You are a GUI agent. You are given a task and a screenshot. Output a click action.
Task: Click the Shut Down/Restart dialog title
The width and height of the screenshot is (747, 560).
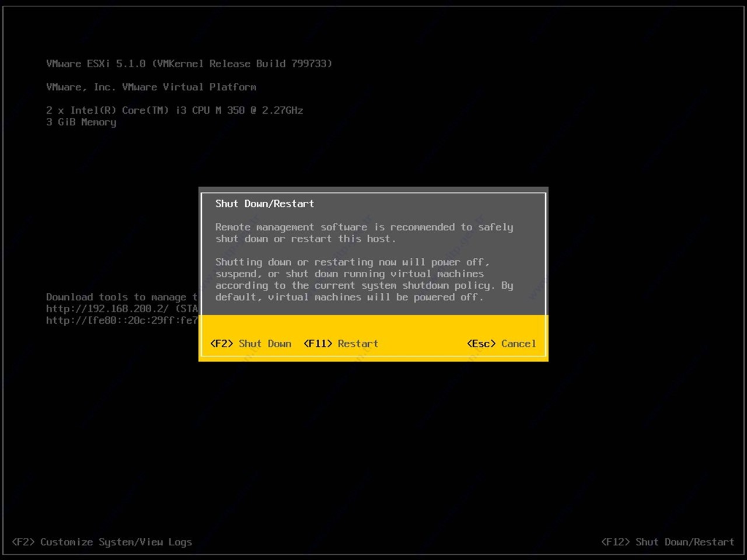264,204
